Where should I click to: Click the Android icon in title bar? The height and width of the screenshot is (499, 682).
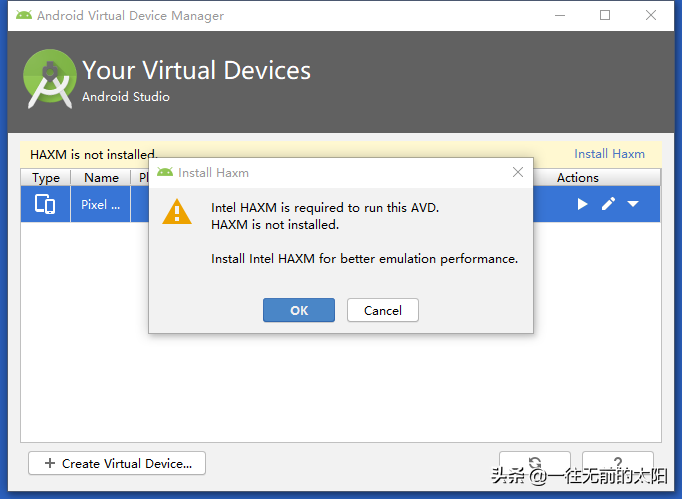click(x=23, y=15)
